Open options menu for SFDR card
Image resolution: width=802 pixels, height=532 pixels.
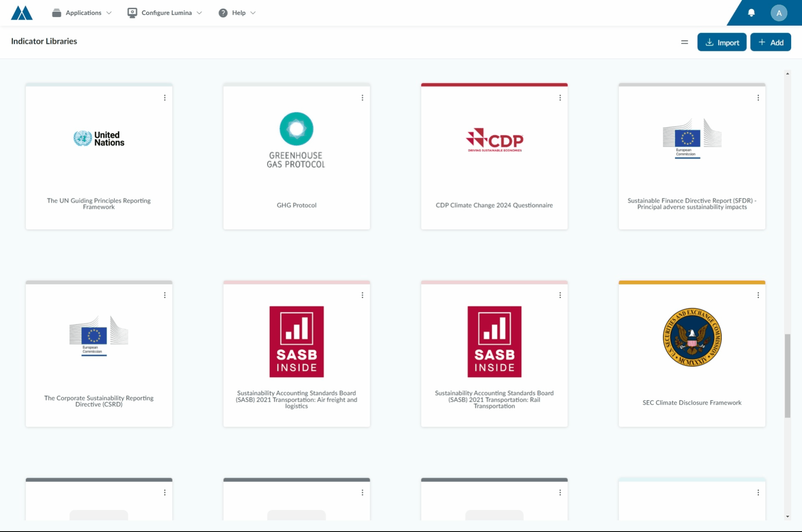point(758,98)
